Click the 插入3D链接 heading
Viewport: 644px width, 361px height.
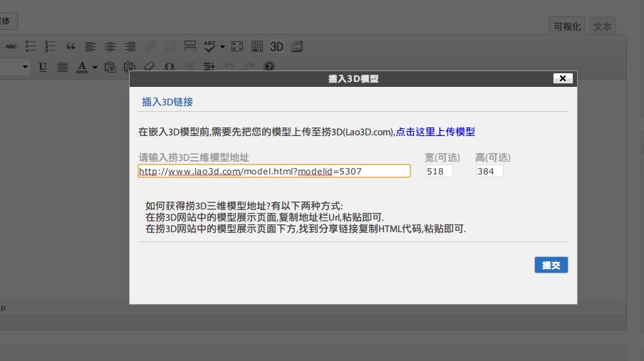coord(167,102)
